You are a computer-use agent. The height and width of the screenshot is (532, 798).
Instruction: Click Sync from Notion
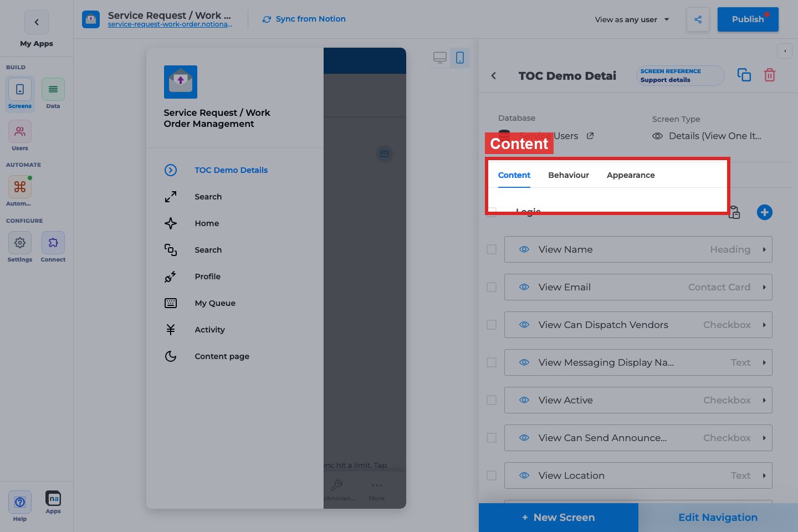(x=304, y=19)
